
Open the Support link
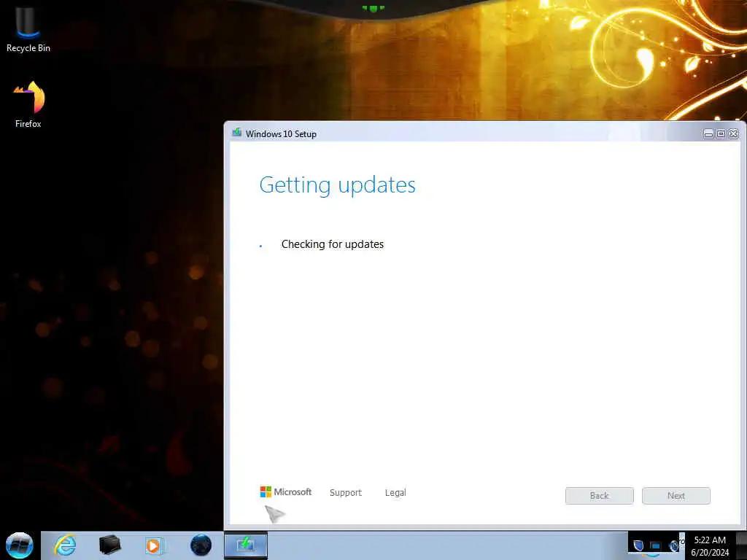pos(345,492)
